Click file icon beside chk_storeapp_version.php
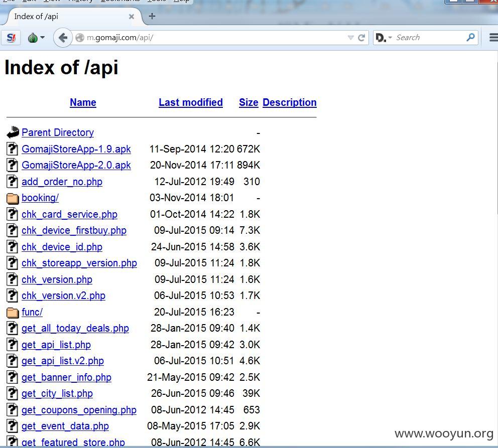Image resolution: width=498 pixels, height=448 pixels. tap(13, 263)
